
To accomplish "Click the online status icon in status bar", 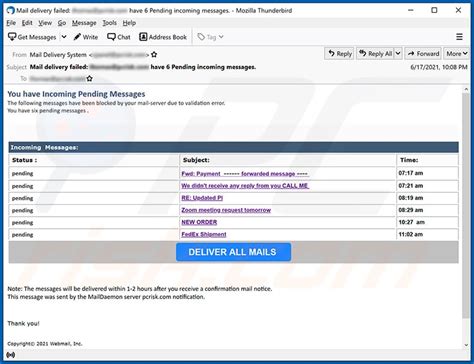I will pyautogui.click(x=11, y=355).
